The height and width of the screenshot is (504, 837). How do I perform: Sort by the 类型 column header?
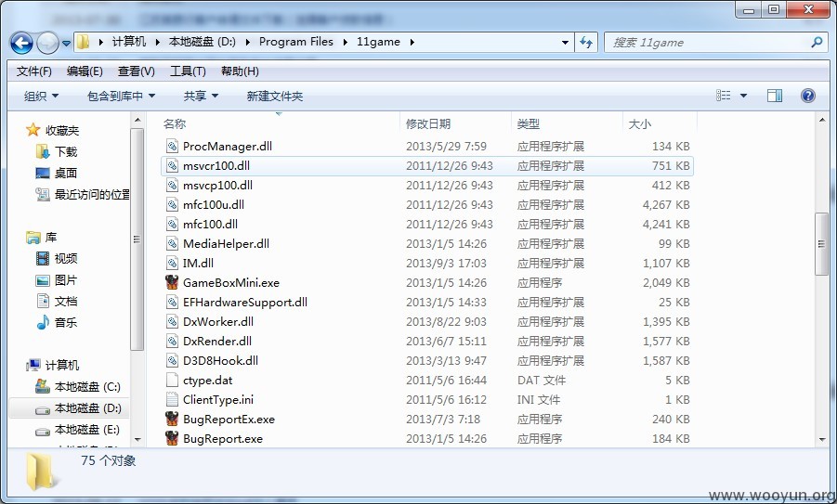tap(528, 123)
